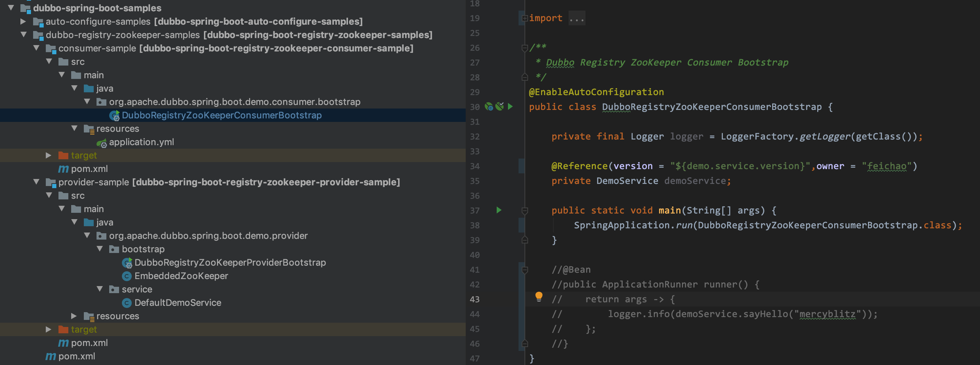Select DefaultDemoService in the project tree
Screen dimensions: 980x365
point(178,303)
